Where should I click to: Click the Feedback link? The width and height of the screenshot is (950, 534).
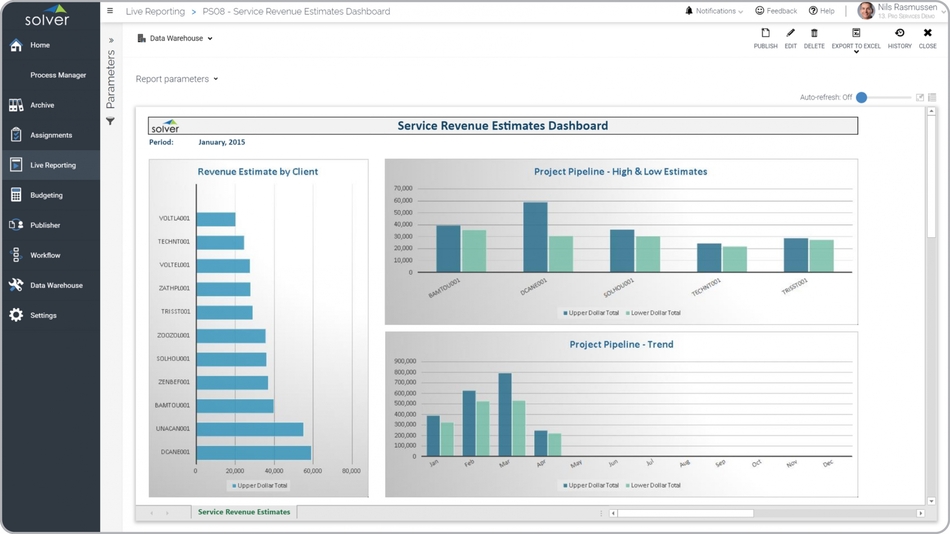776,11
